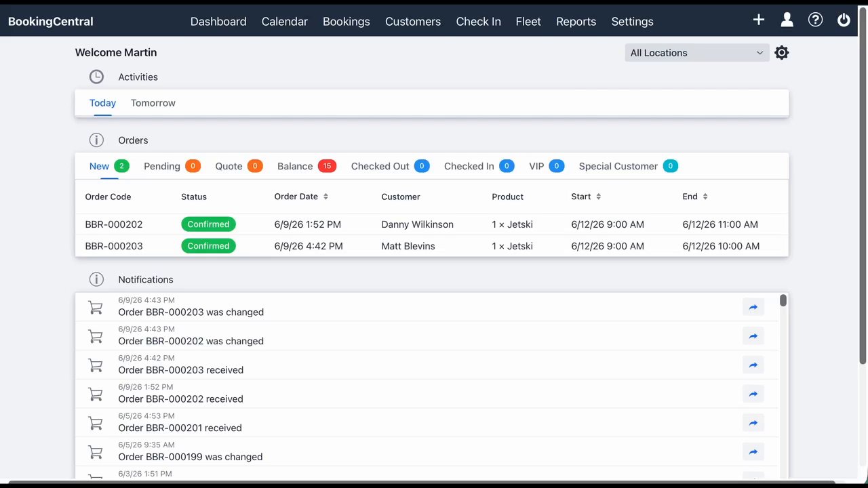Switch to the Balance orders tab
Screen dimensions: 868x488
click(307, 166)
